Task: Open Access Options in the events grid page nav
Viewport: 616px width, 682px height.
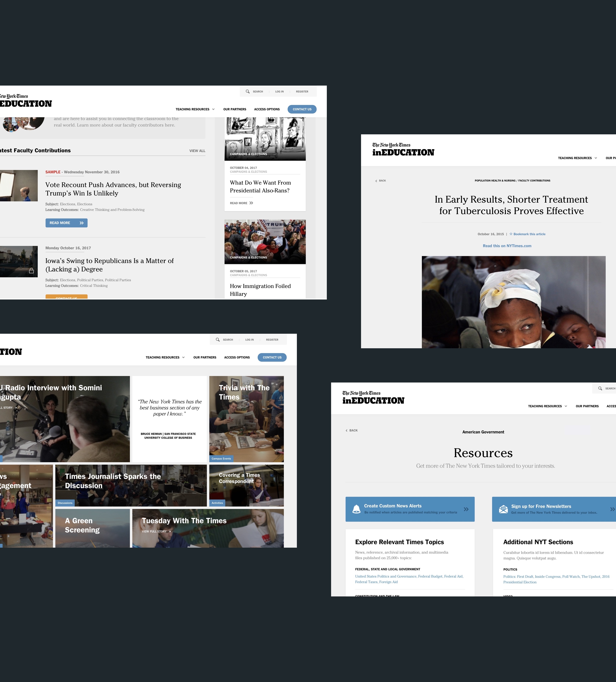Action: pyautogui.click(x=237, y=357)
